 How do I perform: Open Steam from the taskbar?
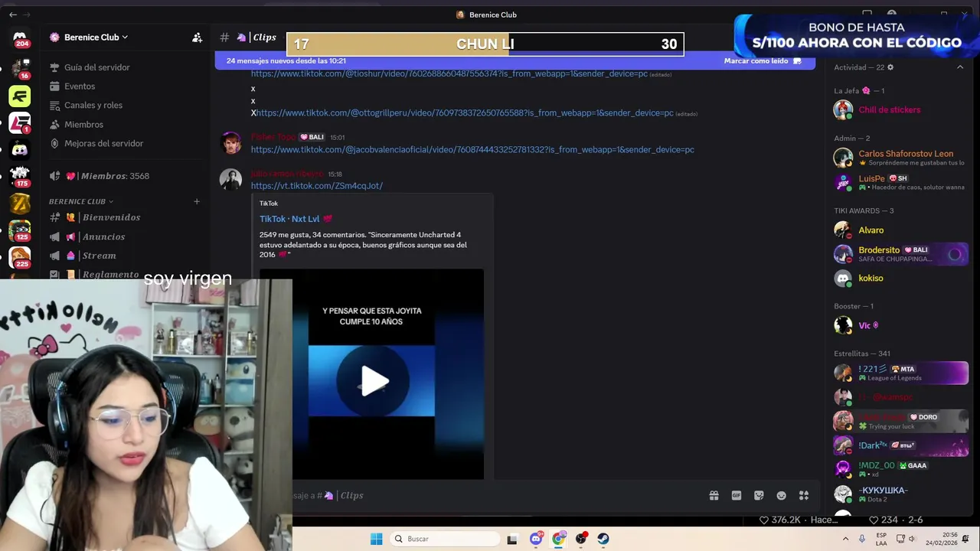(603, 539)
